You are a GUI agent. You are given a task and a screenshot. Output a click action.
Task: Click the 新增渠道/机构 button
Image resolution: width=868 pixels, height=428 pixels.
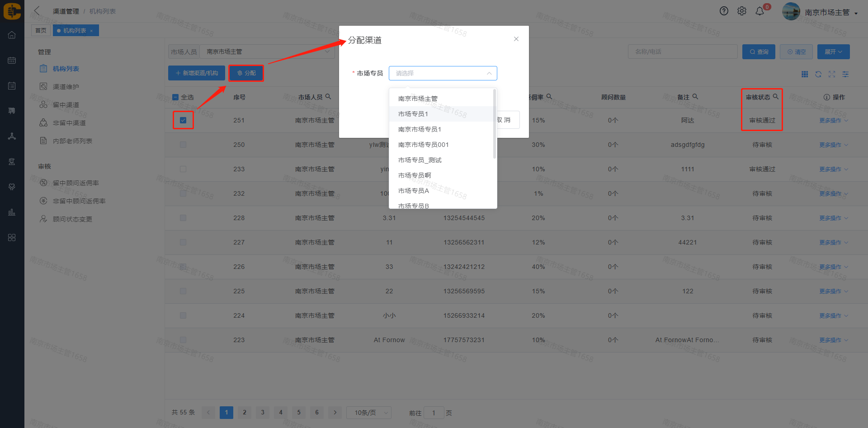197,73
